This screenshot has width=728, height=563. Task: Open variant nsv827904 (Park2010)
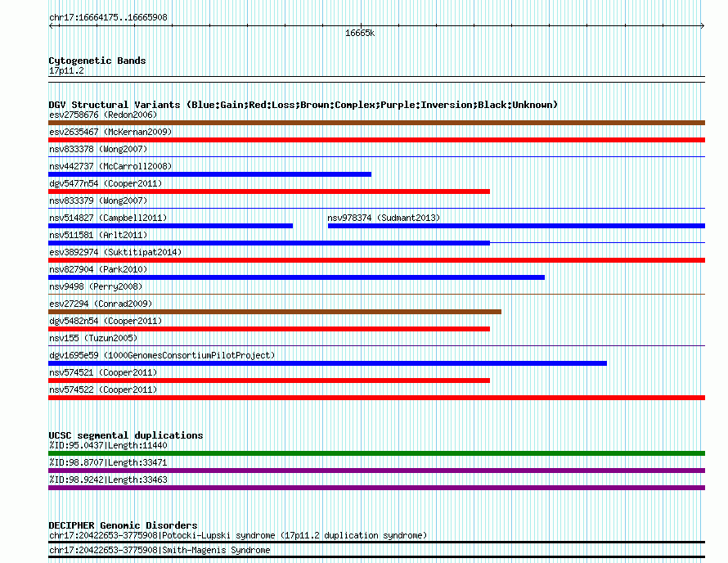click(x=98, y=269)
